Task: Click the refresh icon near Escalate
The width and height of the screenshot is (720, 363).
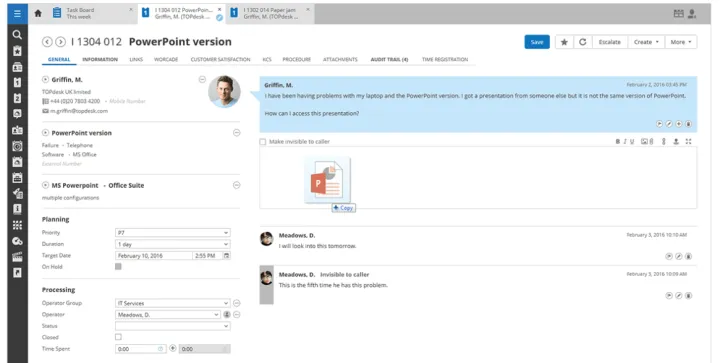Action: tap(582, 42)
